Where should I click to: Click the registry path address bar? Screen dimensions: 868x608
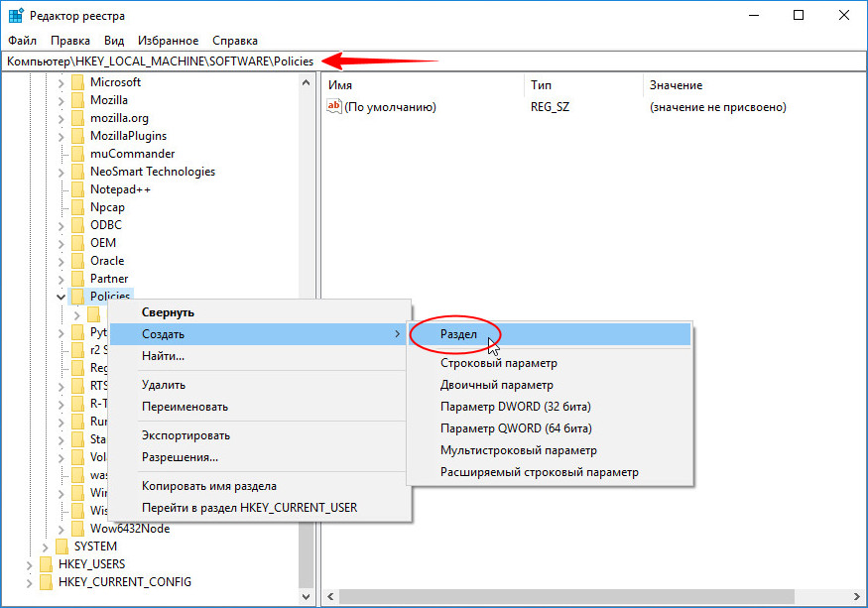tap(434, 61)
